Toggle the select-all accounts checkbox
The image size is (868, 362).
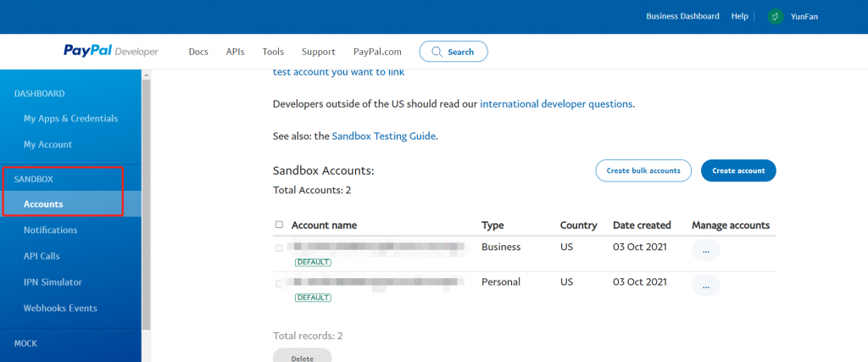tap(280, 225)
